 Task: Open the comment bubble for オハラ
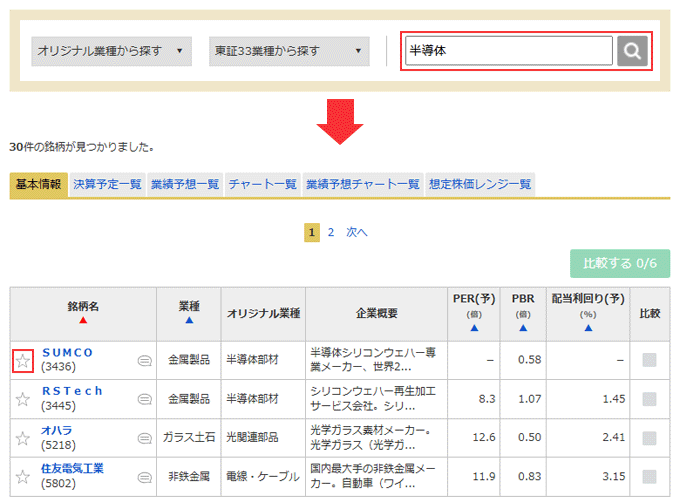(x=144, y=438)
